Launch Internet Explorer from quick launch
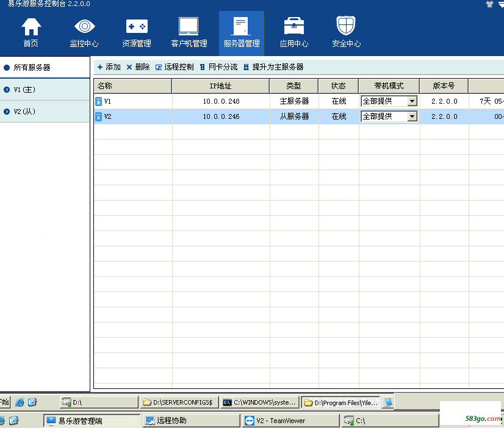The width and height of the screenshot is (504, 428). tap(20, 402)
